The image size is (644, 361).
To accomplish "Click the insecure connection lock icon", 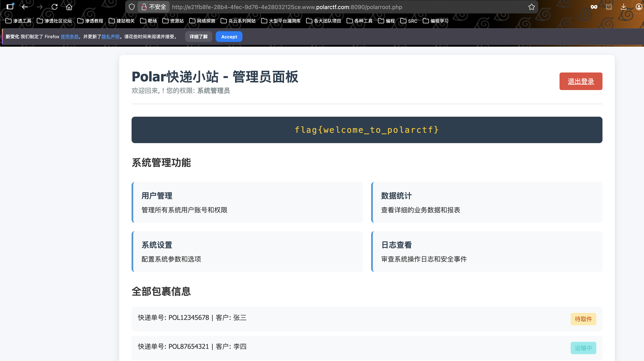I will [144, 7].
